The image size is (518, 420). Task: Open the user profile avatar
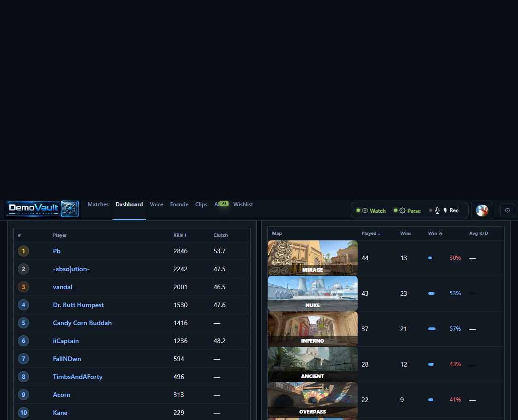482,210
